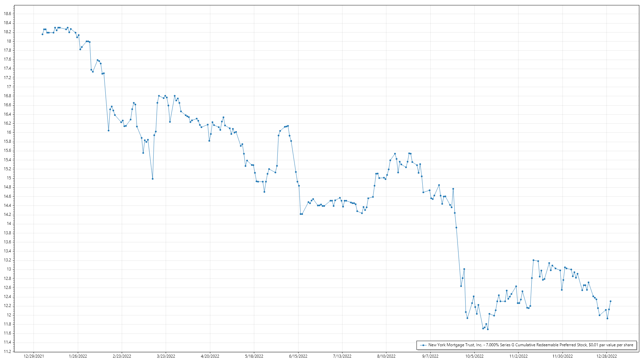Click the November peak data point at 13.2
Screen dimensions: 644x362
533,260
